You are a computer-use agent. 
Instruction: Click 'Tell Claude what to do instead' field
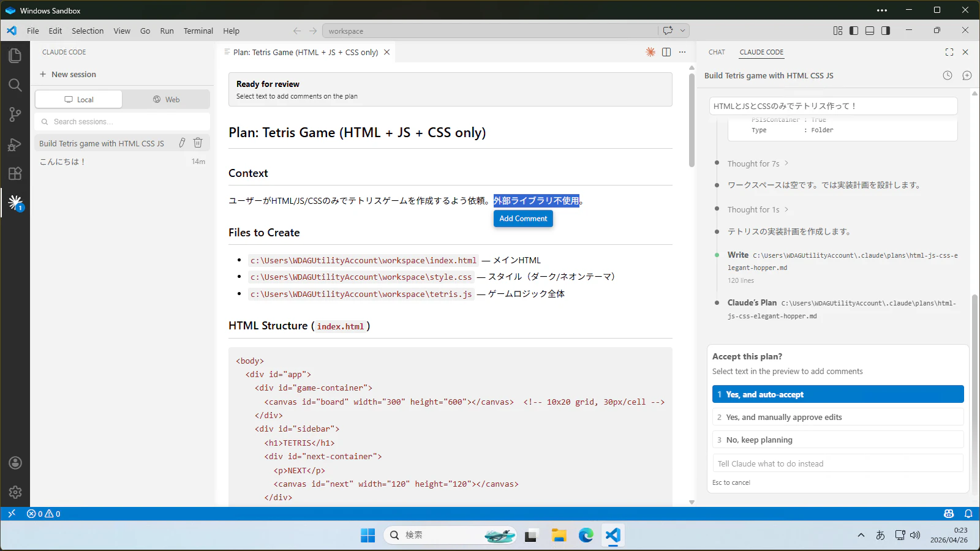[x=838, y=463]
